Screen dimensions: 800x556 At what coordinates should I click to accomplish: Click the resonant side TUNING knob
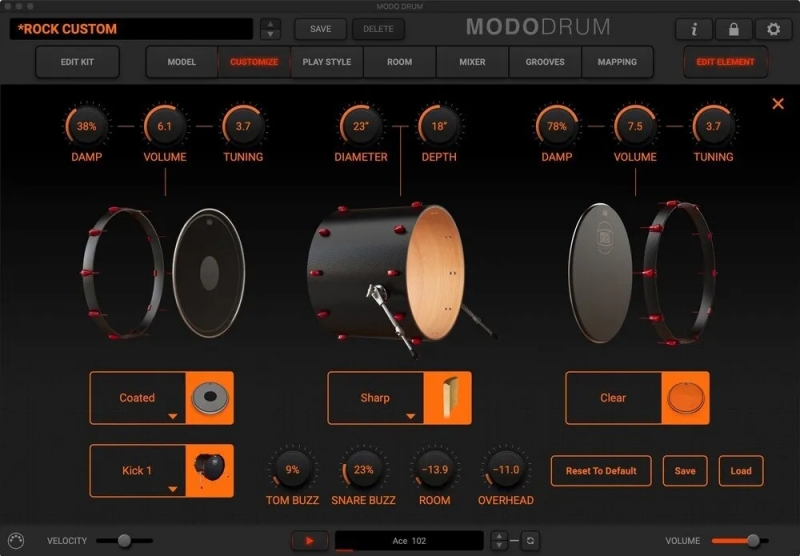coord(713,126)
